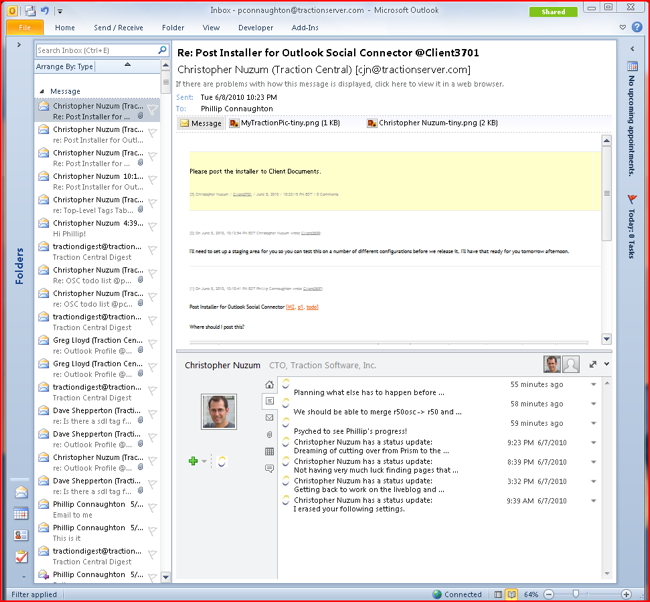Show Attachments in People Pane
Viewport: 650px width, 602px height.
(269, 435)
